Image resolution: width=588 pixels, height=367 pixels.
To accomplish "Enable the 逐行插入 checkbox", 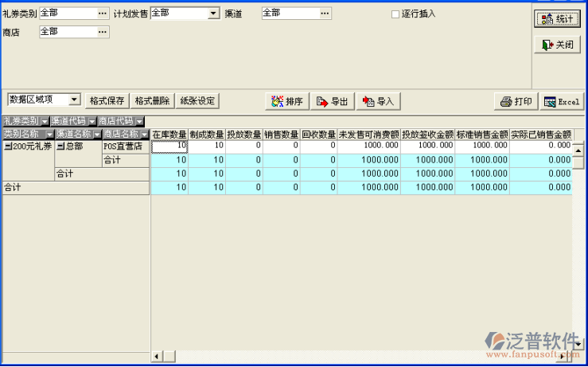I will pyautogui.click(x=395, y=14).
